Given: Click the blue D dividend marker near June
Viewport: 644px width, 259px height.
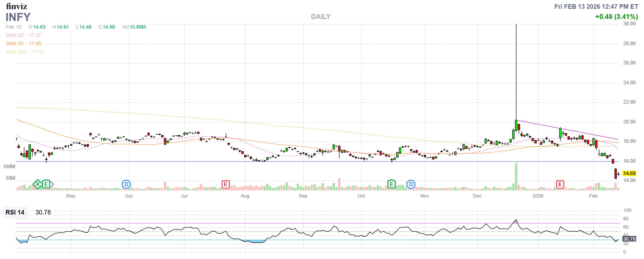Looking at the screenshot, I should [126, 185].
